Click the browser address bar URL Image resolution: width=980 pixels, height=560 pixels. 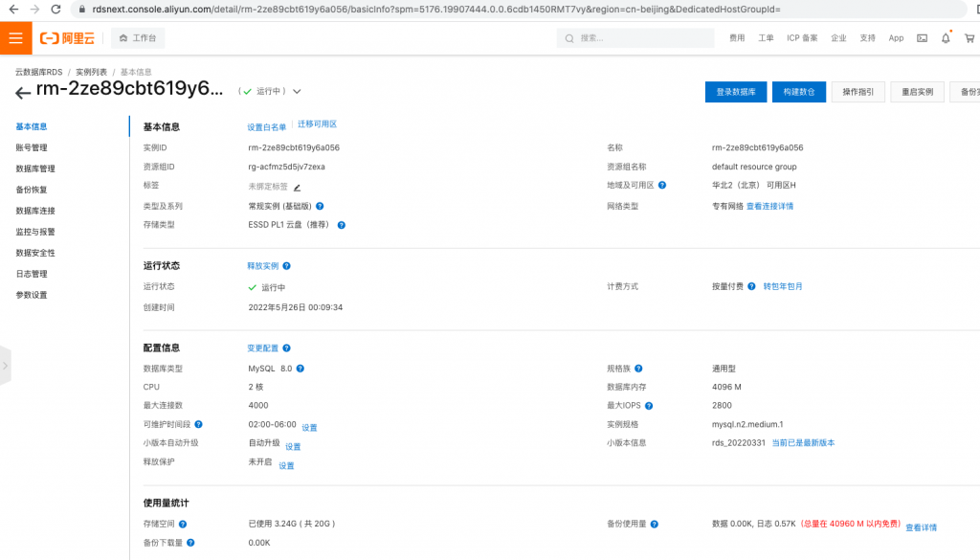435,10
